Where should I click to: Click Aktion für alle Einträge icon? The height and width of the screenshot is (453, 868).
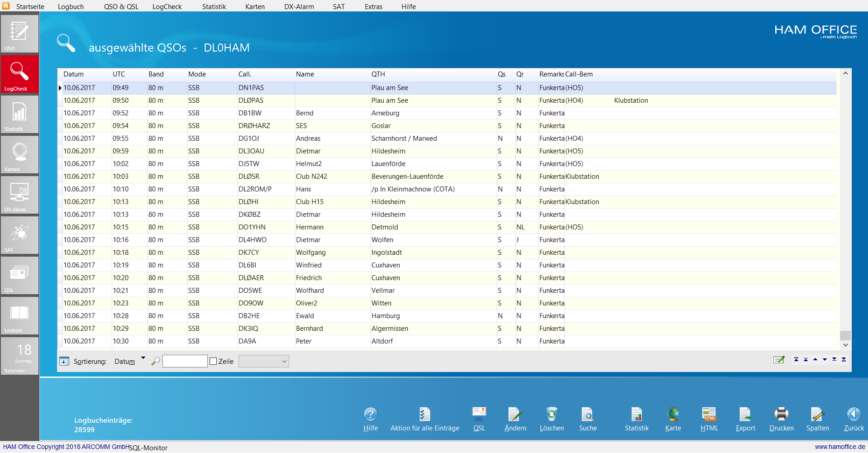(424, 414)
